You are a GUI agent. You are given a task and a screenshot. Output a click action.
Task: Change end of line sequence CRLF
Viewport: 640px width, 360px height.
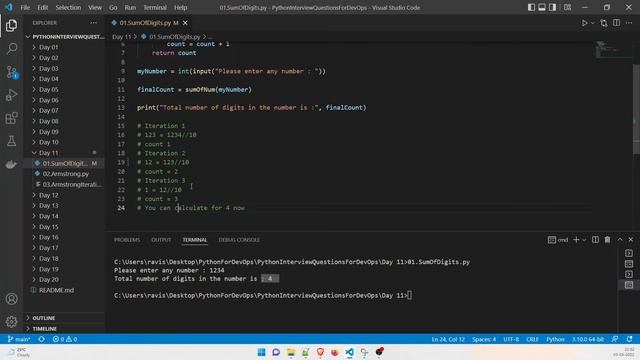(x=532, y=339)
